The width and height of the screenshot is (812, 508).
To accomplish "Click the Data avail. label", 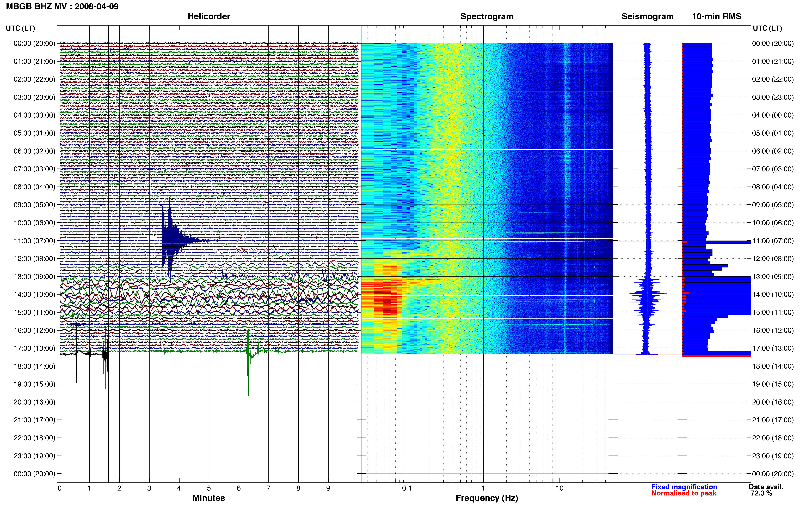I will [766, 487].
